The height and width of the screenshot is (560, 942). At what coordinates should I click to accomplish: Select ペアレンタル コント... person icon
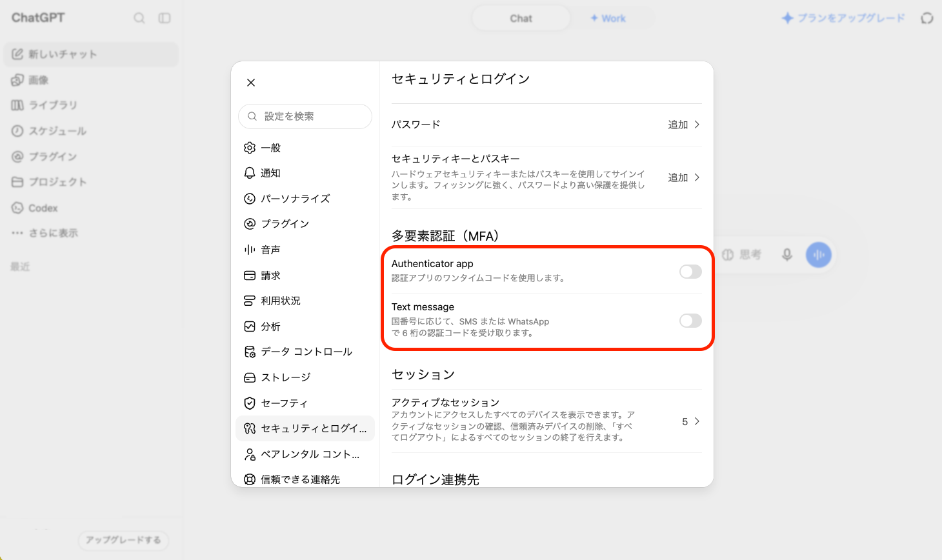[250, 454]
